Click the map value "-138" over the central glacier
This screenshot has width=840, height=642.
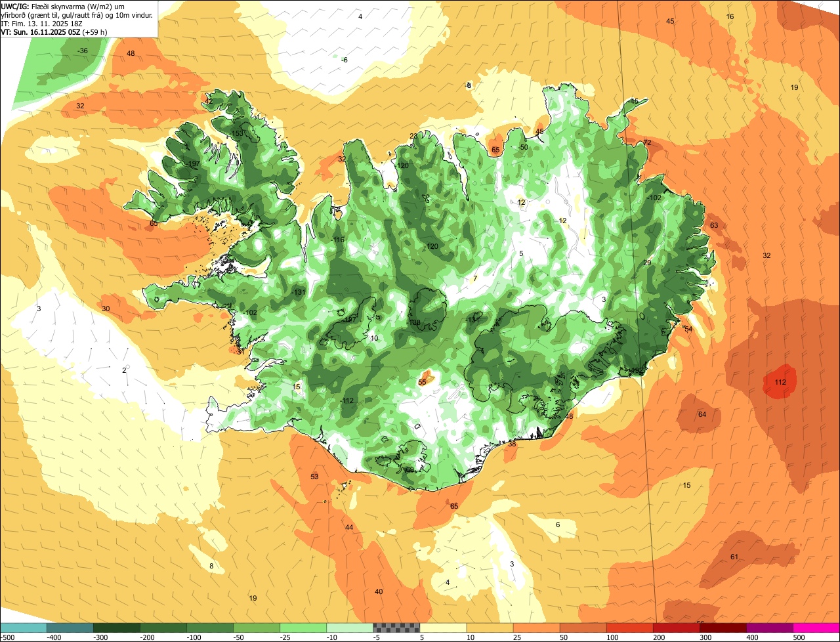[413, 322]
